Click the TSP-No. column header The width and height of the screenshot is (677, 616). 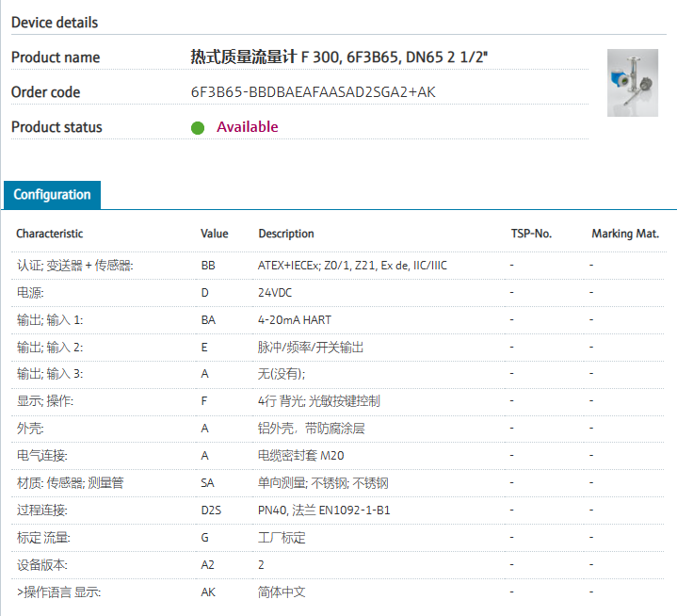(531, 234)
